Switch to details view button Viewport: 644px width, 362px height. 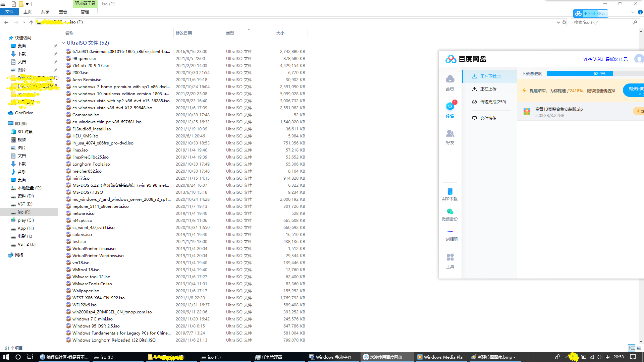[632, 348]
